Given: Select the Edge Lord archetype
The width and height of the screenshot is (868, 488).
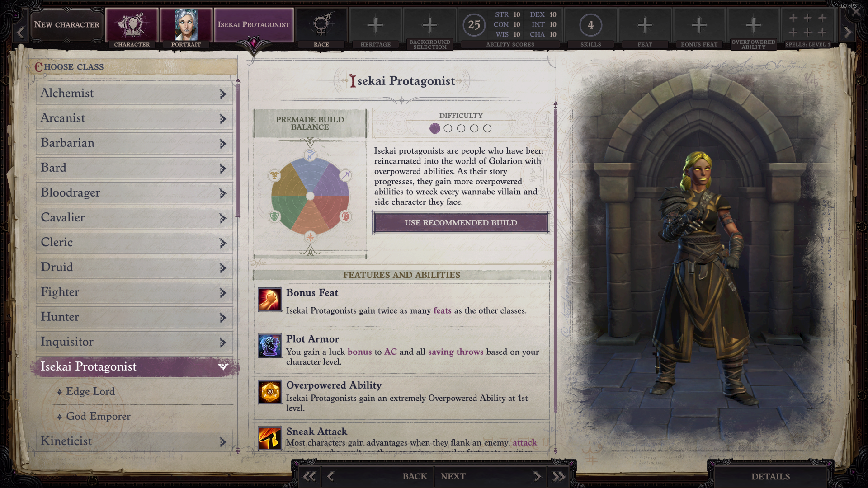Looking at the screenshot, I should (90, 391).
